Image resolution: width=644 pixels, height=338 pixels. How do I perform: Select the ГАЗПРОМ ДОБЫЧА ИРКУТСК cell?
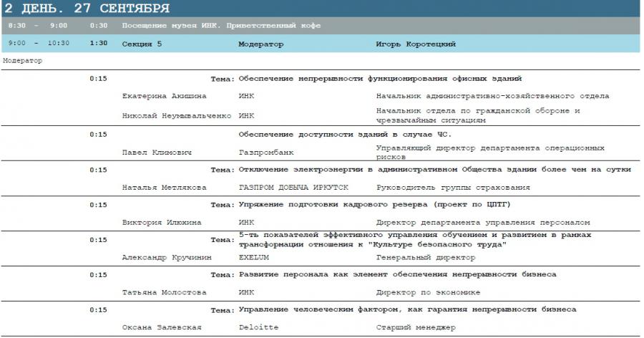pyautogui.click(x=293, y=188)
